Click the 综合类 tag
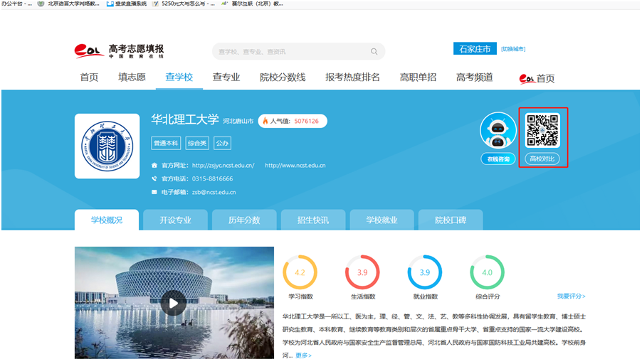Screen dimensions: 642x364 197,143
